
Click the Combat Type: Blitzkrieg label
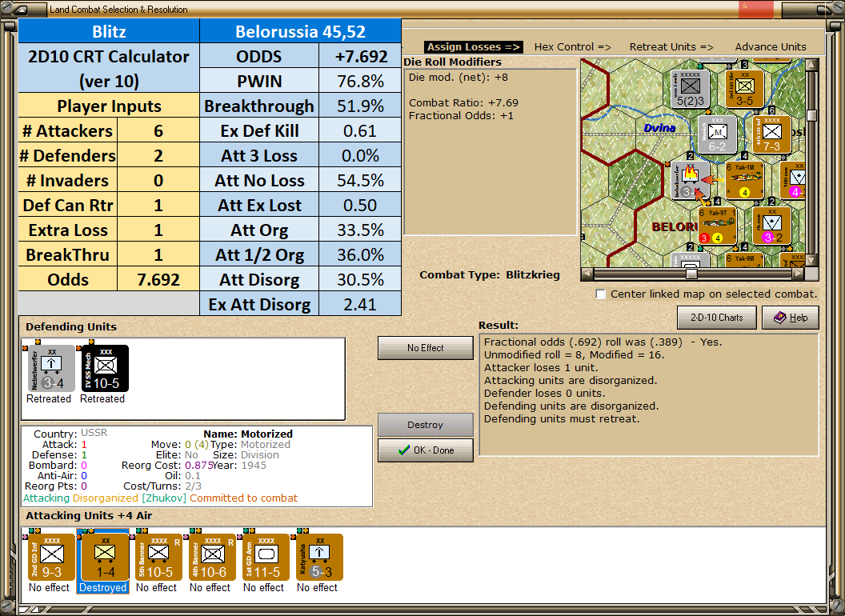tap(490, 275)
